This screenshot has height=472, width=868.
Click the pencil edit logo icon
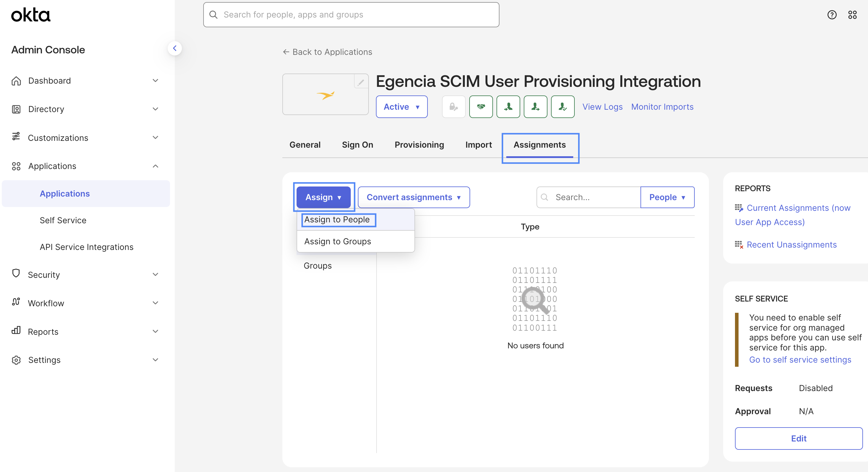pos(361,82)
